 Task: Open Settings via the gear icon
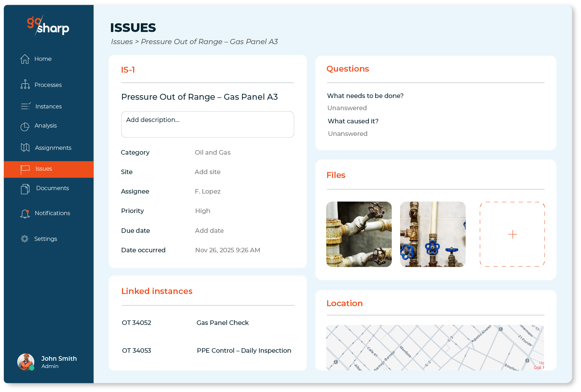click(25, 239)
